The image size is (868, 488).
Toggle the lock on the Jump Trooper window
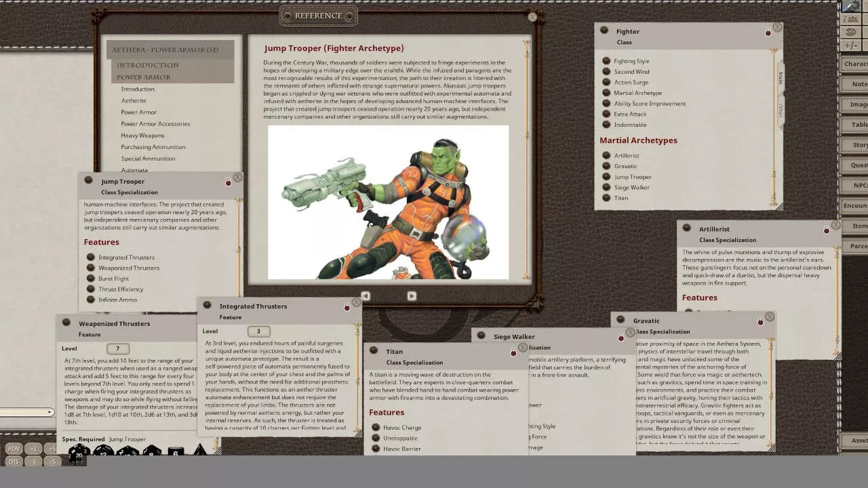229,182
